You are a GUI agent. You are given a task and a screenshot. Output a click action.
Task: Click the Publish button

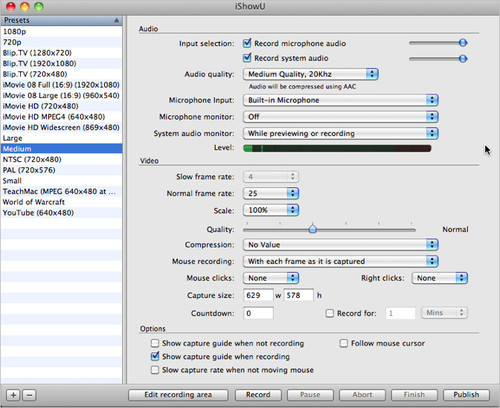coord(466,395)
